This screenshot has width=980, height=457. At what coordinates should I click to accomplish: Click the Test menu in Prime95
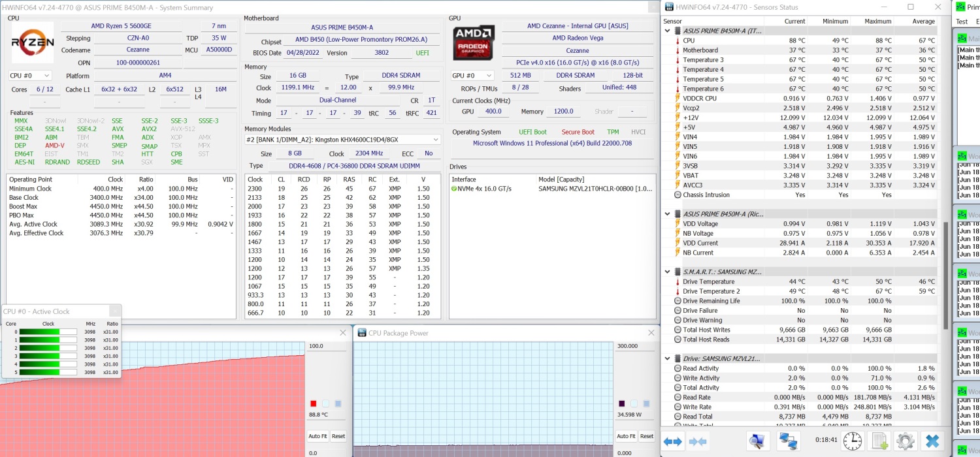click(x=962, y=22)
